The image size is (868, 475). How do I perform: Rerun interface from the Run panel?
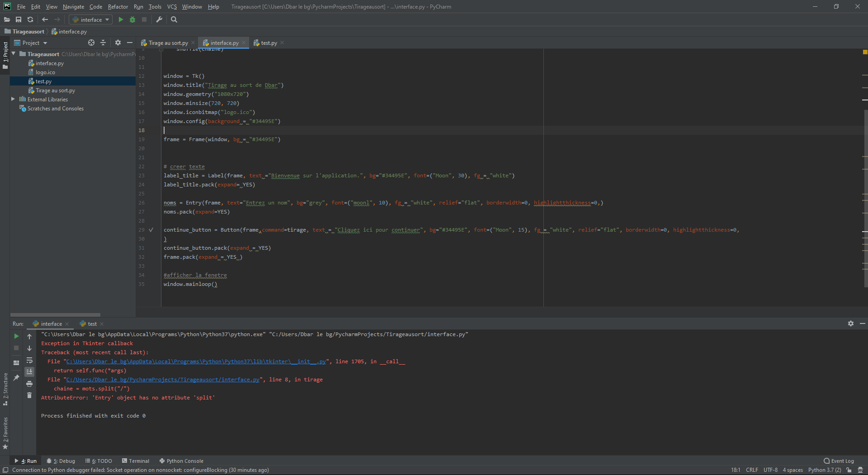point(16,336)
